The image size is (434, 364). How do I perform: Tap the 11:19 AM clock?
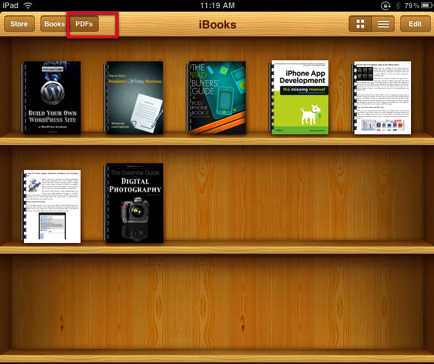pos(217,5)
